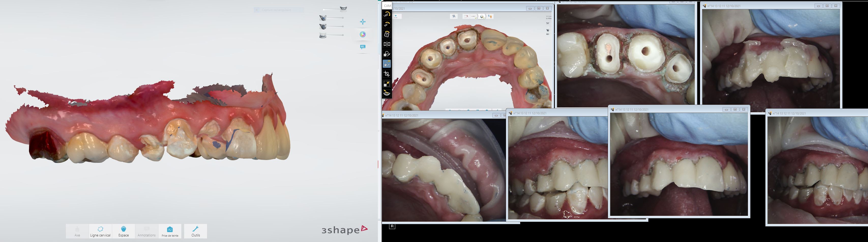
Task: Click the blue move/pan arrows icon
Action: pyautogui.click(x=363, y=22)
